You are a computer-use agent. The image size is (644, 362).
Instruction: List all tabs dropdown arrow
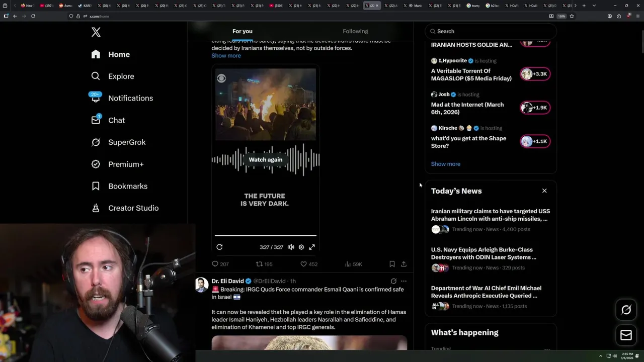coord(594,6)
